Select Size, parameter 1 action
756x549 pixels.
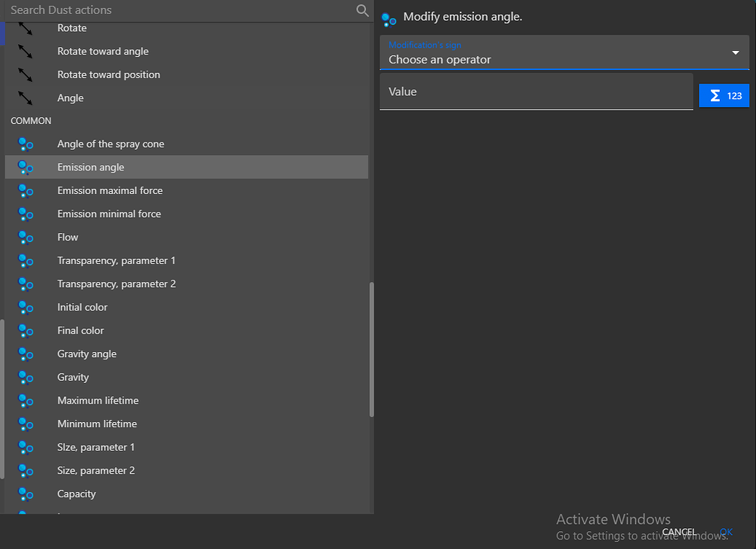tap(187, 447)
